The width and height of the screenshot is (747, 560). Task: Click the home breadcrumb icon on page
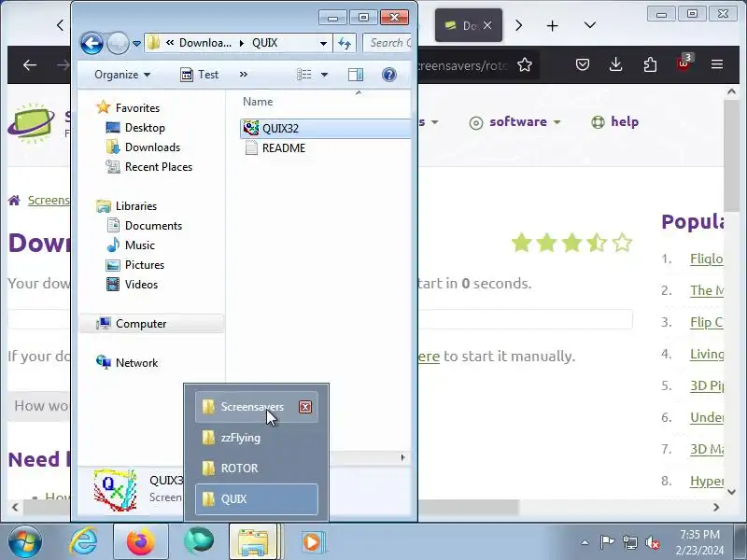click(14, 200)
